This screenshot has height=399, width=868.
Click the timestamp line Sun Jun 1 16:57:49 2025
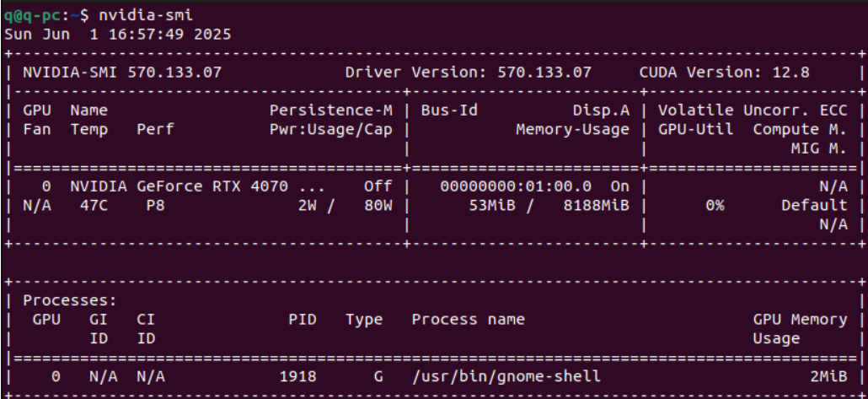[118, 35]
